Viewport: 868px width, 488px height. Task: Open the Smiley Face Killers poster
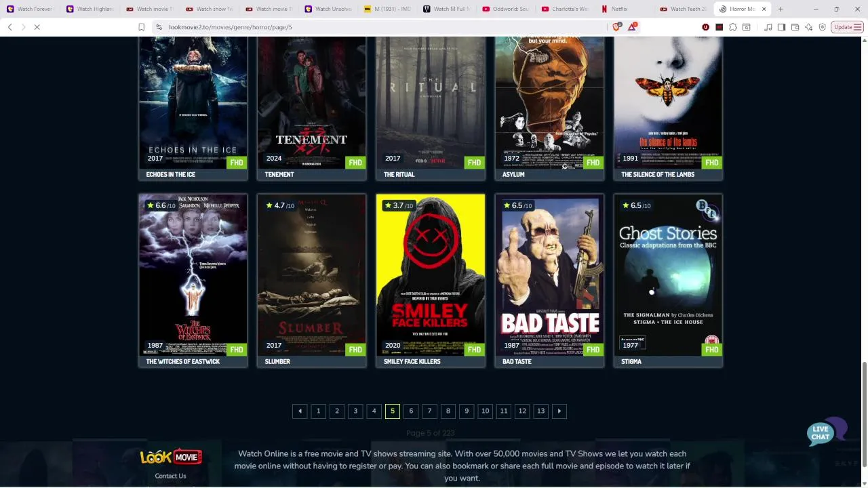[431, 275]
